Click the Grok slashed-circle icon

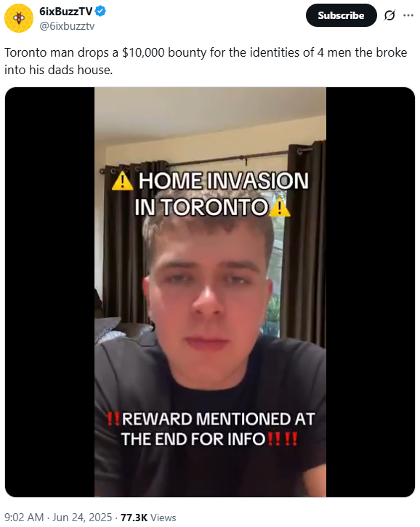(389, 15)
